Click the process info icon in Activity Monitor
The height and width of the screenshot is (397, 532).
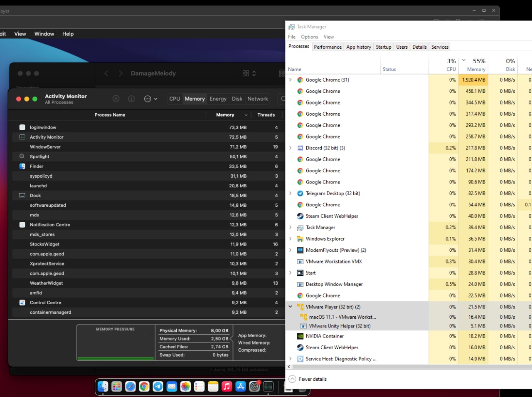(x=131, y=99)
